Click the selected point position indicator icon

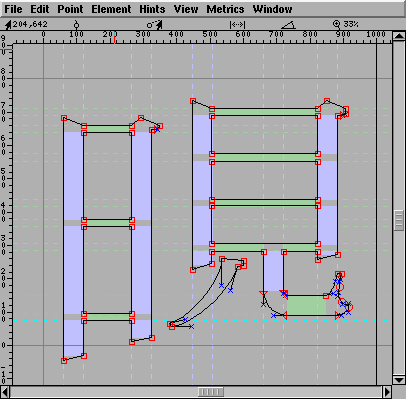click(x=76, y=24)
